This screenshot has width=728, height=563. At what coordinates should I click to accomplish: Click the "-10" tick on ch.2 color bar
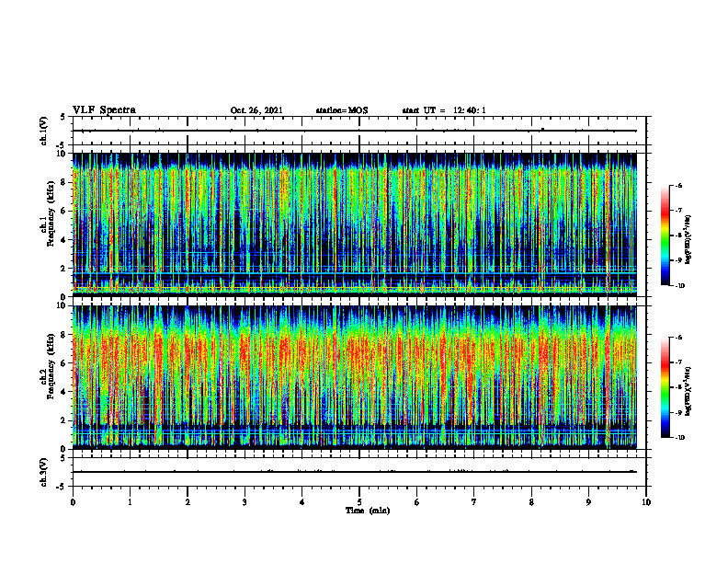pyautogui.click(x=679, y=438)
